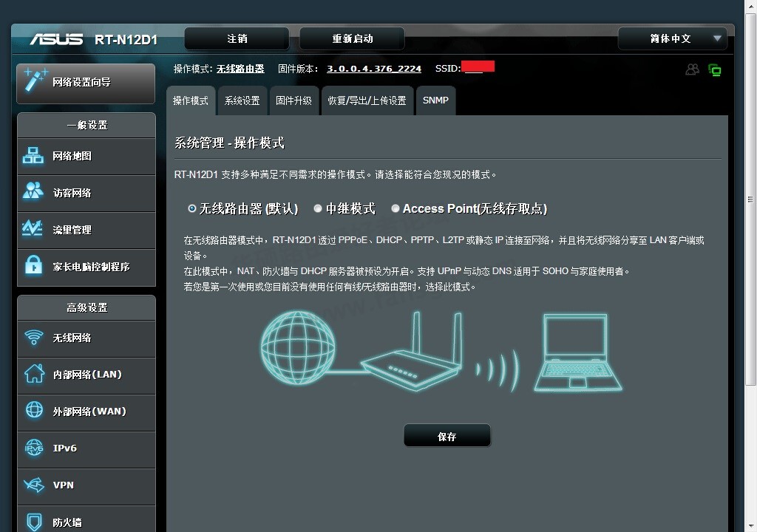Open 内部网络(LAN) menu item

coord(86,375)
